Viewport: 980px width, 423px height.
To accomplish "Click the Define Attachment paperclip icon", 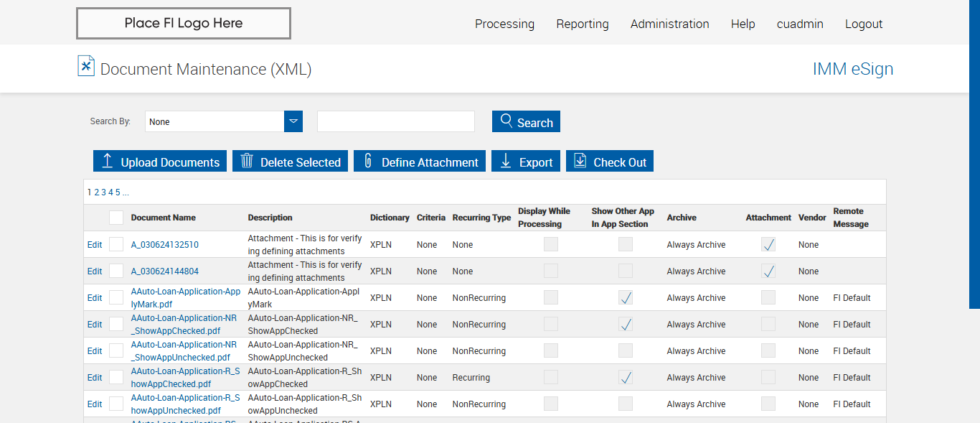I will (368, 161).
